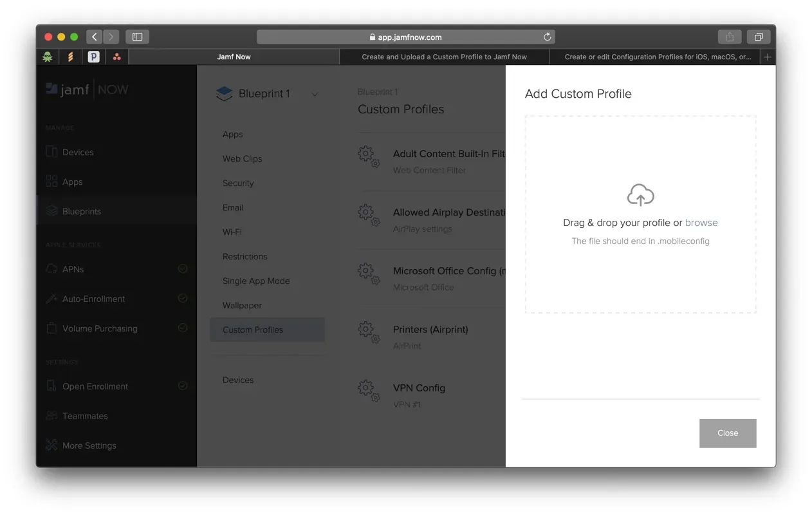The image size is (812, 515).
Task: Click the Auto-Enrollment completion checkmark
Action: tap(183, 299)
